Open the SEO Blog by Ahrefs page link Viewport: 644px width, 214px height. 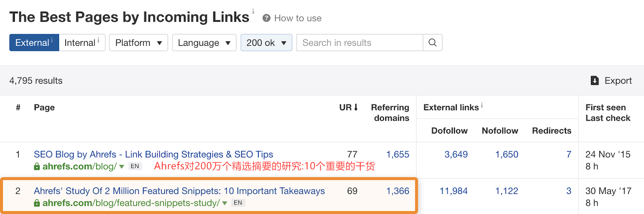pyautogui.click(x=153, y=154)
